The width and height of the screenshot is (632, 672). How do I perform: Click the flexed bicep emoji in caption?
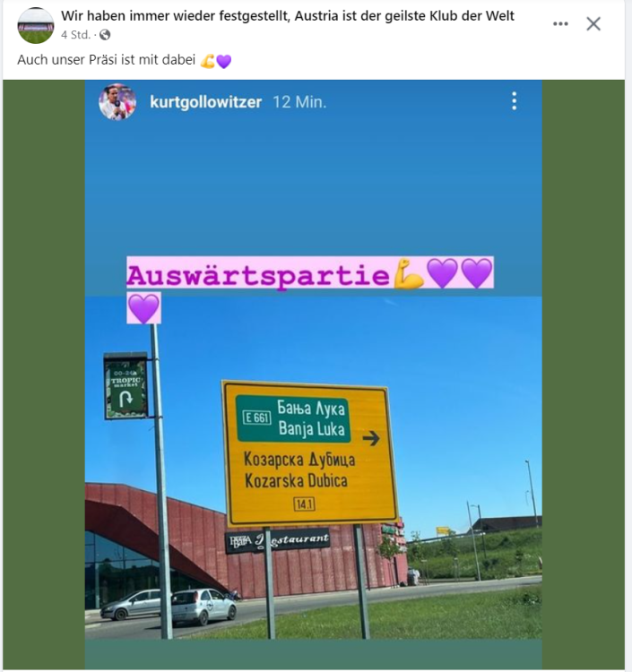pyautogui.click(x=207, y=61)
